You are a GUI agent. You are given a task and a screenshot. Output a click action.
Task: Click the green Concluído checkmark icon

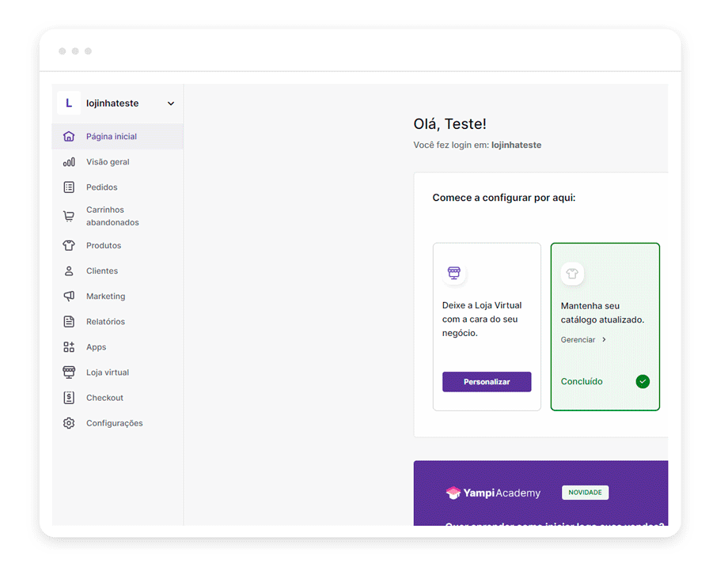click(x=643, y=381)
